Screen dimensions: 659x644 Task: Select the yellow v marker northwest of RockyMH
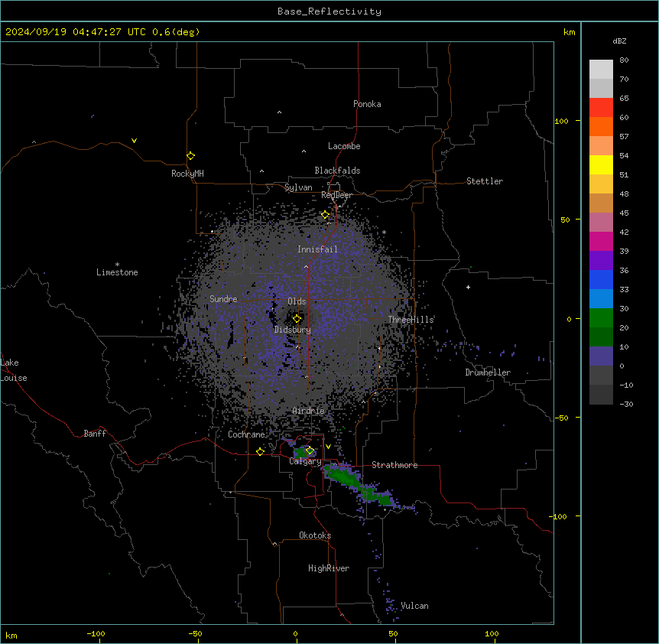click(x=134, y=141)
